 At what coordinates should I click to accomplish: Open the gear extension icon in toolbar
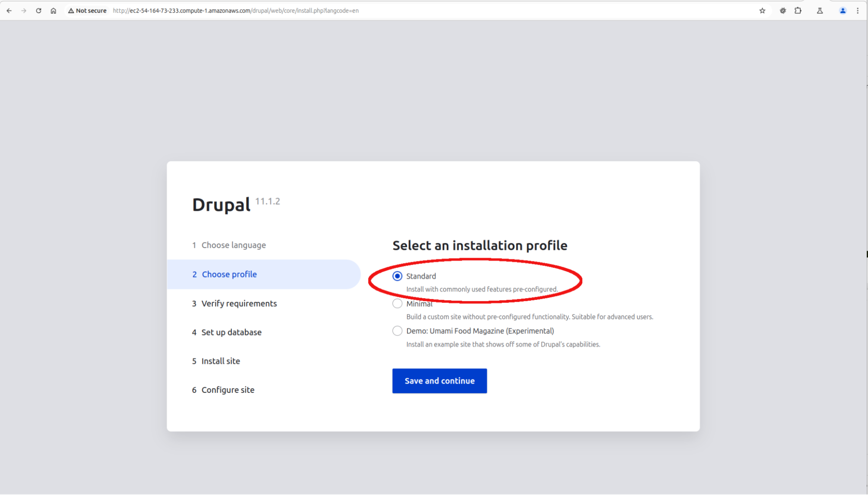point(783,11)
